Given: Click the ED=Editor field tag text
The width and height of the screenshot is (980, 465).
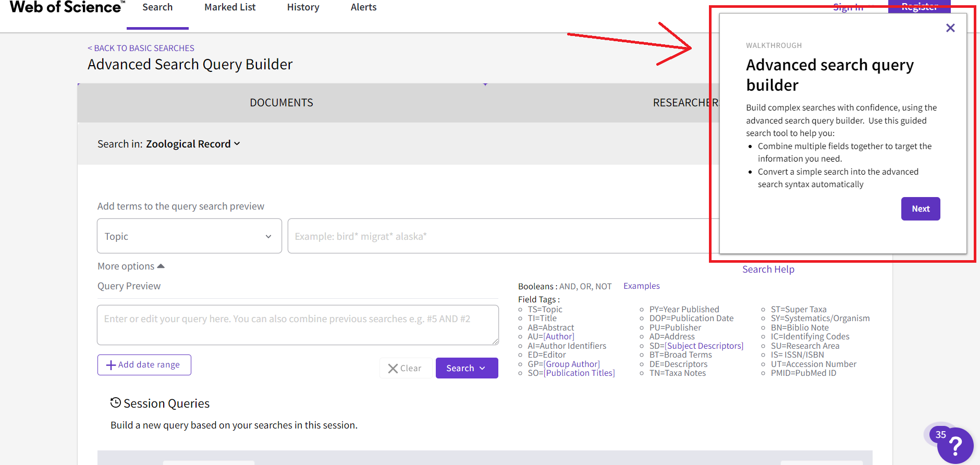Looking at the screenshot, I should (x=546, y=355).
